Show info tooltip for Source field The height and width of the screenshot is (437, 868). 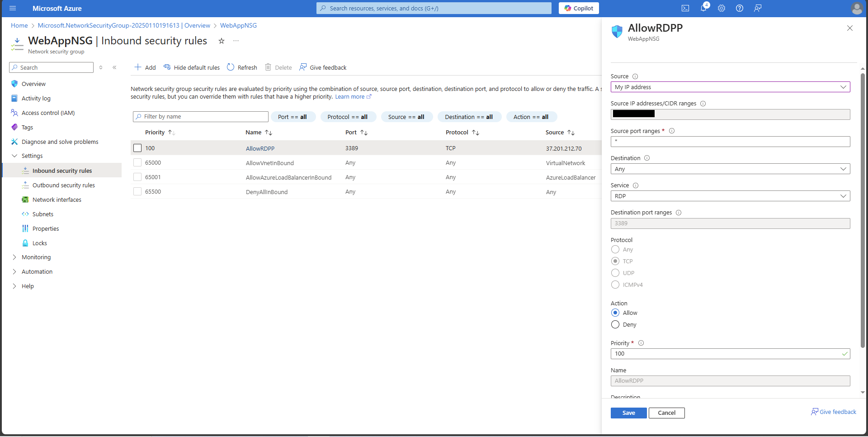635,76
